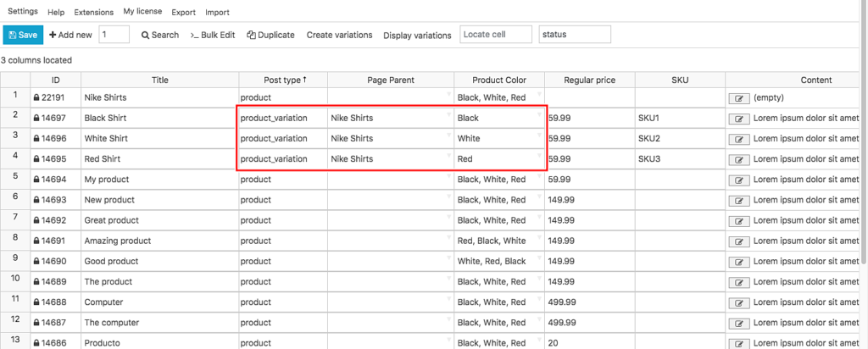Click content edit icon in Black Shirt row

click(x=739, y=119)
